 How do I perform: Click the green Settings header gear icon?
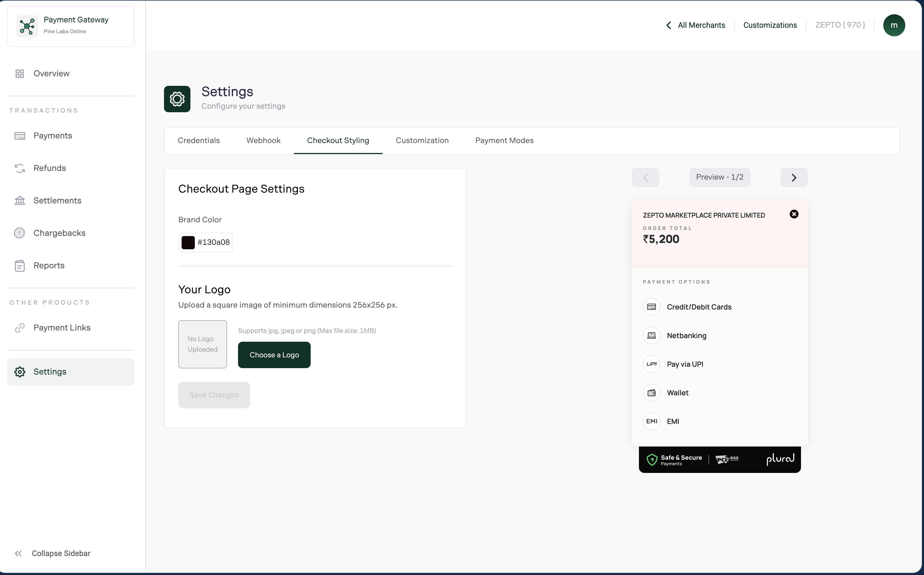click(177, 99)
